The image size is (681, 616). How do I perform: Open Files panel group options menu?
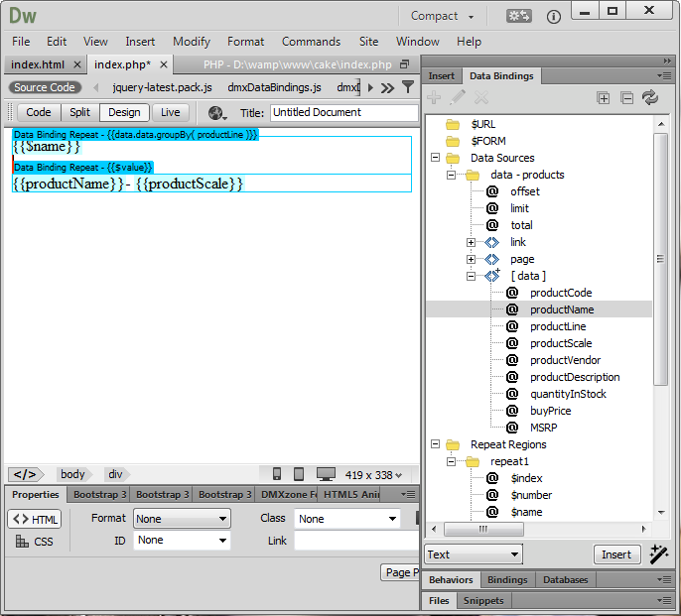point(664,600)
